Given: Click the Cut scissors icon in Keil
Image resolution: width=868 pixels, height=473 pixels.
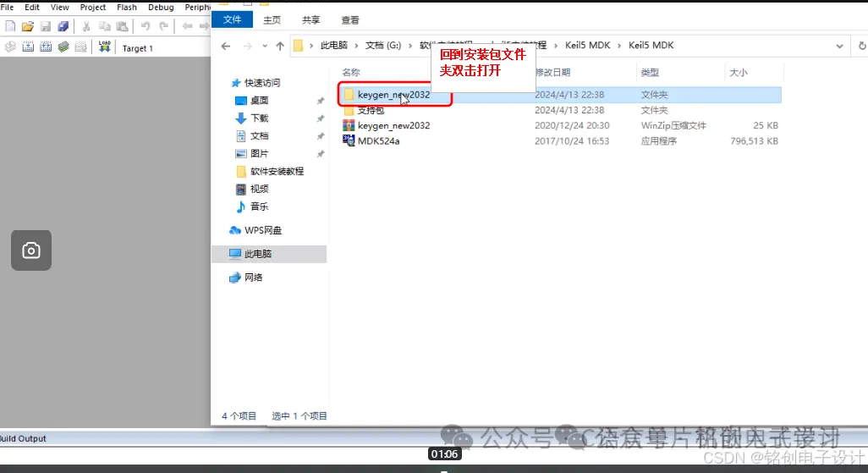Looking at the screenshot, I should pyautogui.click(x=86, y=26).
